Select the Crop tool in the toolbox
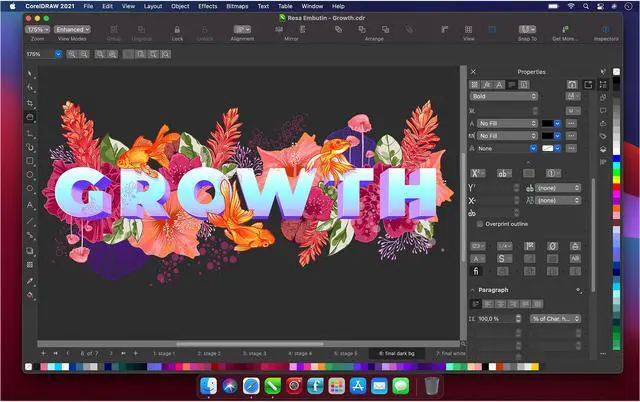This screenshot has height=402, width=640. pyautogui.click(x=30, y=102)
